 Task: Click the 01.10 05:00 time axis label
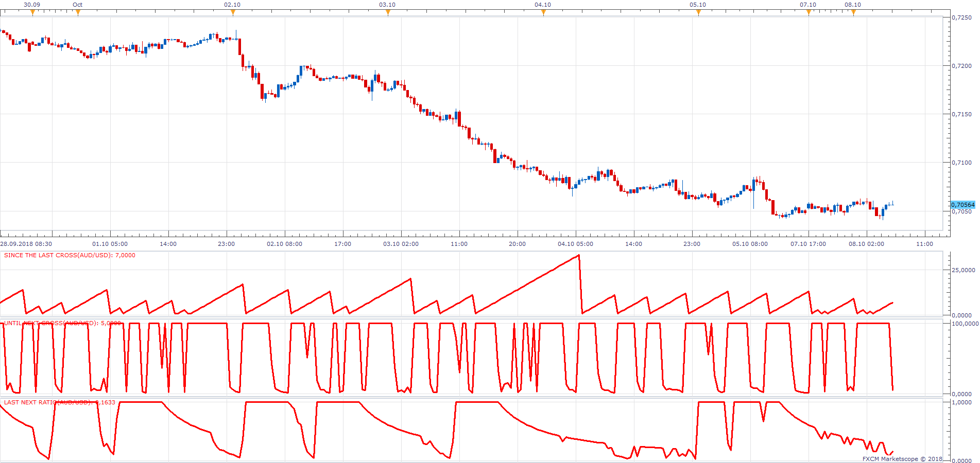110,244
